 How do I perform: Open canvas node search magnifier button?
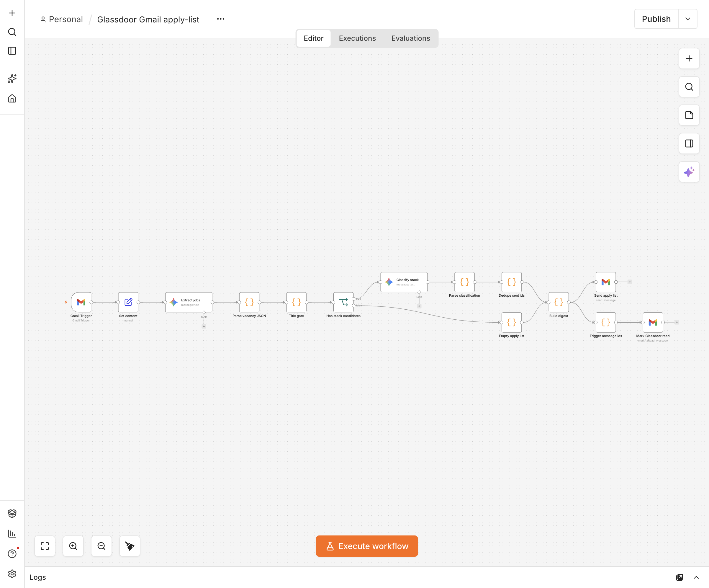pyautogui.click(x=689, y=87)
